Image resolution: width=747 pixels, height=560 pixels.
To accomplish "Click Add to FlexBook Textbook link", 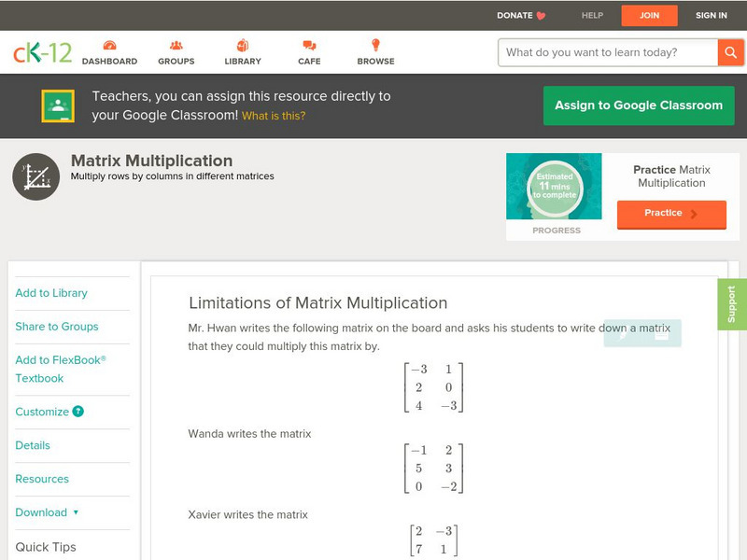I will (x=61, y=369).
